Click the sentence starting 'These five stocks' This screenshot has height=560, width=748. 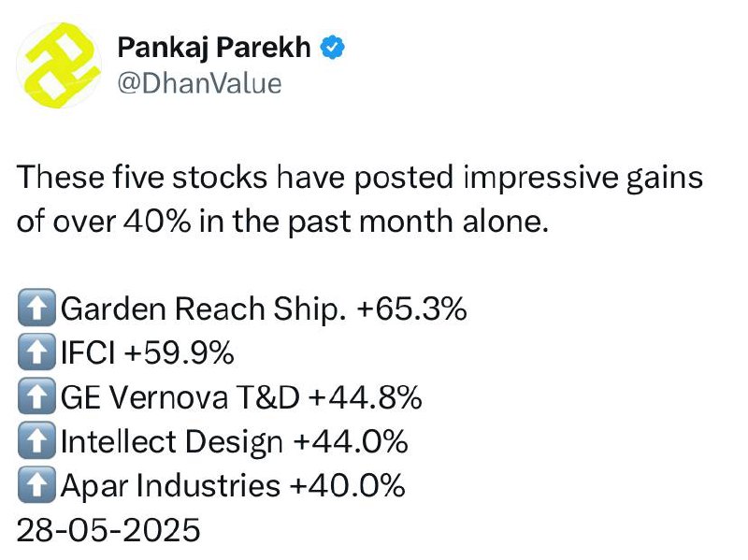pos(360,199)
